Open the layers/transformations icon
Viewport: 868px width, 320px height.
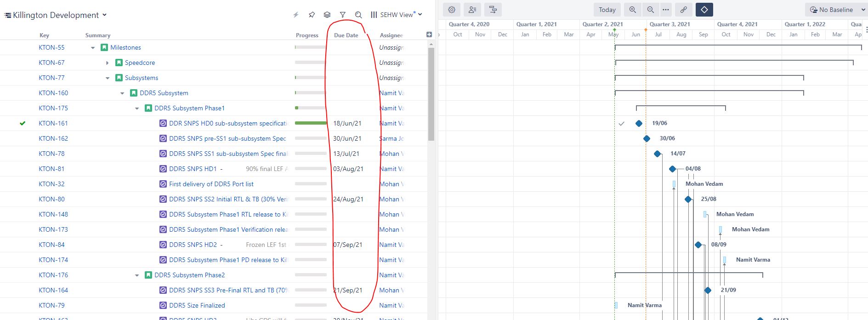(x=327, y=15)
